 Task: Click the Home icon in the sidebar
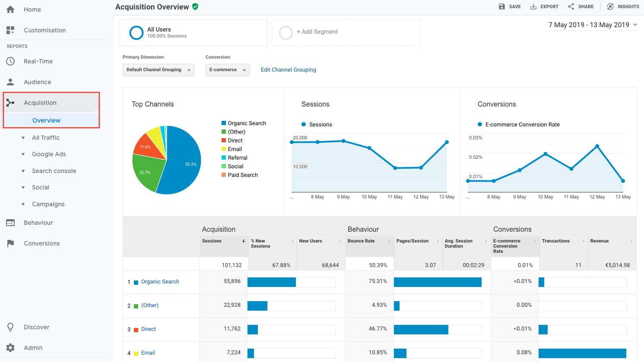pos(10,9)
